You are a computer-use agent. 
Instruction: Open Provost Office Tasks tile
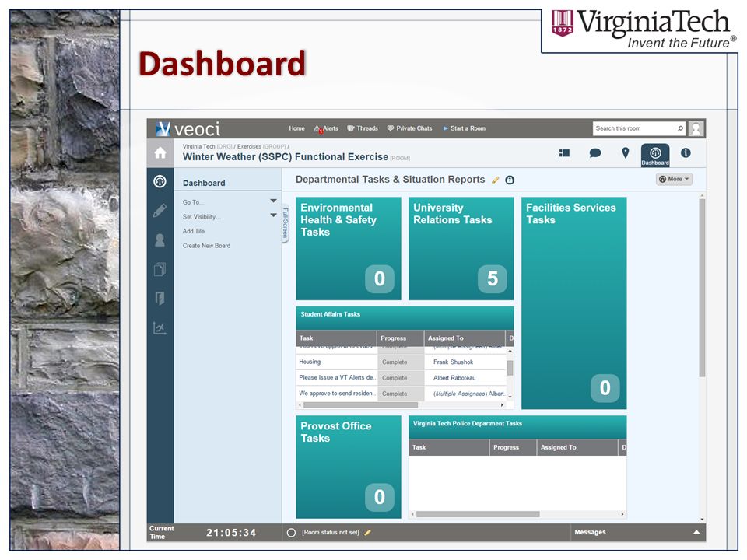tap(349, 467)
